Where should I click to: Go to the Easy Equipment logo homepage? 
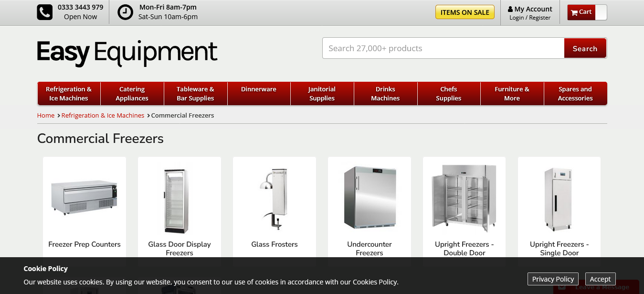pos(127,53)
